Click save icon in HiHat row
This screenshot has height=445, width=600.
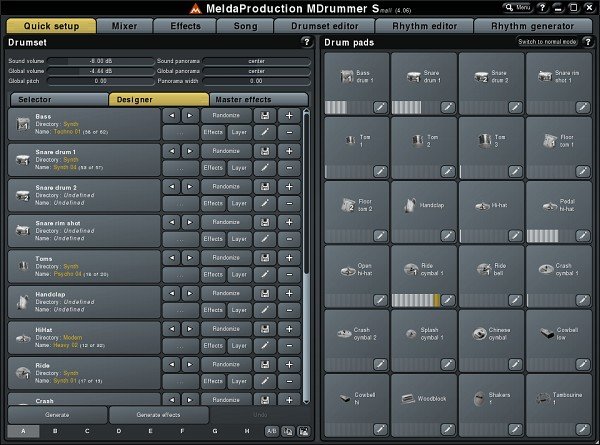point(265,329)
